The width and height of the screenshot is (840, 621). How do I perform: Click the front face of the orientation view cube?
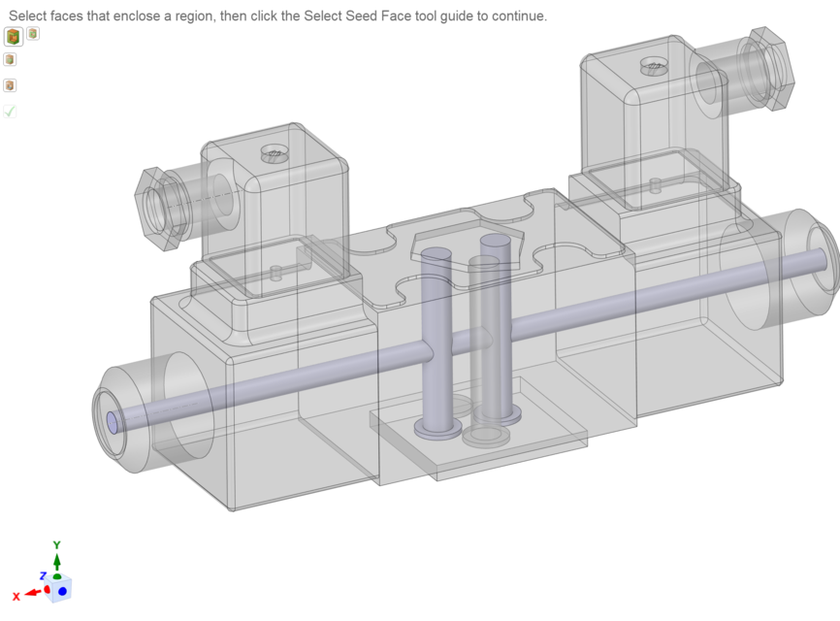[60, 589]
